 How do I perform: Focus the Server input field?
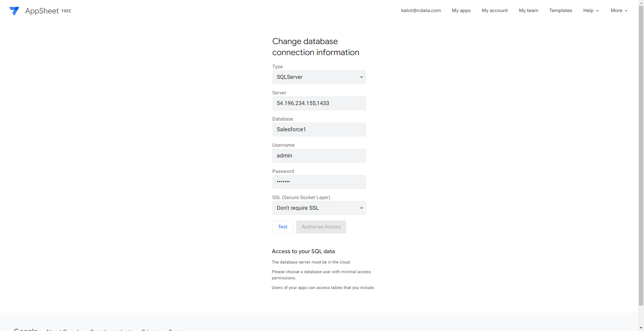[x=319, y=103]
